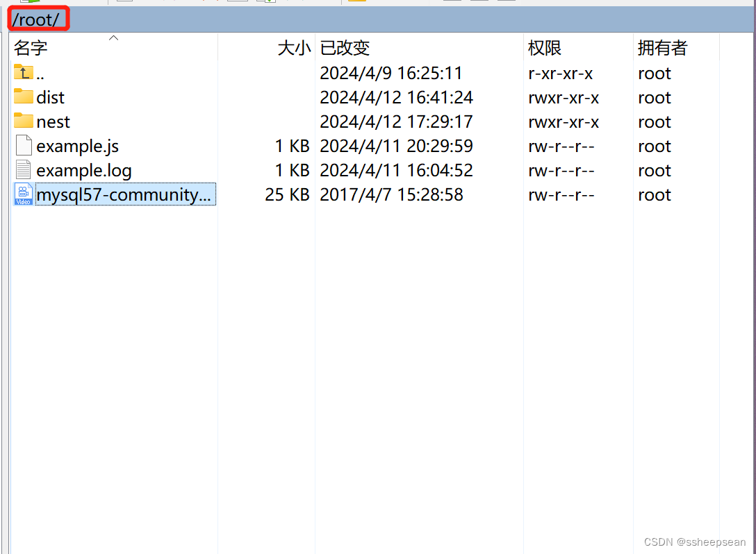The image size is (756, 554).
Task: Click the date 2017/4/7 15:28:58
Action: pos(391,194)
